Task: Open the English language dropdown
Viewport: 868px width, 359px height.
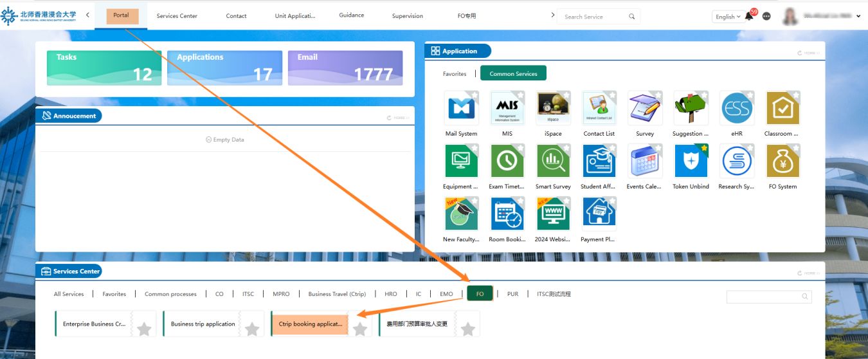Action: 727,17
